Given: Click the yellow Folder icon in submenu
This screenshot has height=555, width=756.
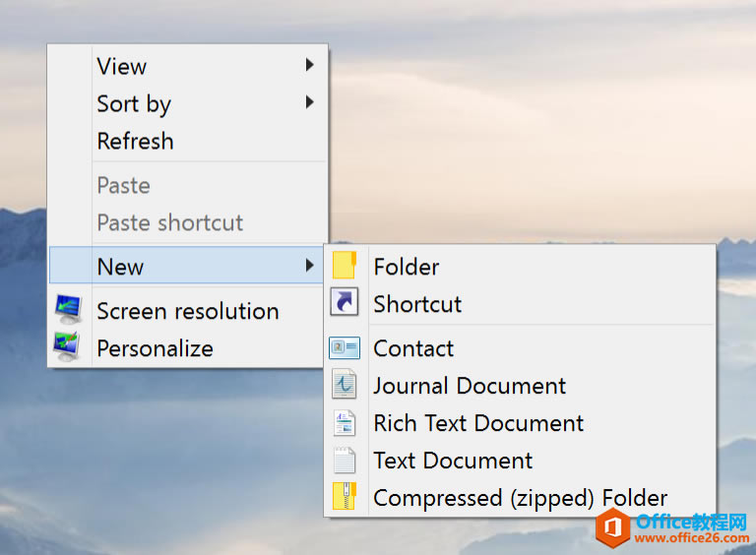Looking at the screenshot, I should tap(345, 266).
